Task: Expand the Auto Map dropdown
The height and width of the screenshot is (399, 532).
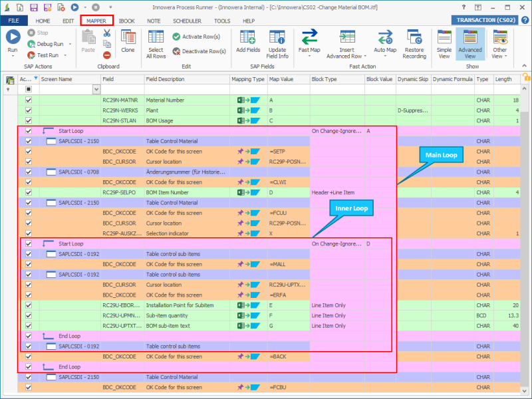Action: point(384,56)
